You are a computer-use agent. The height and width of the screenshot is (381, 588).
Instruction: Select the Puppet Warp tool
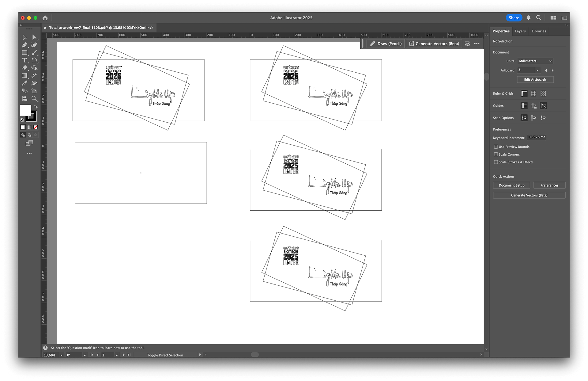click(x=34, y=83)
